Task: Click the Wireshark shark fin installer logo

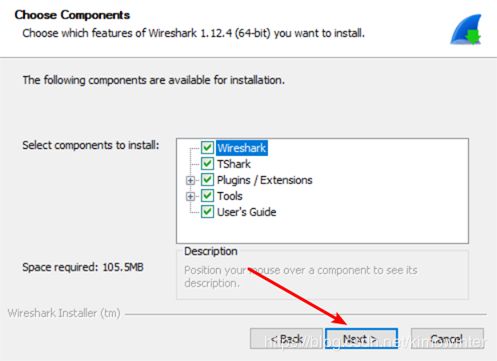Action: pos(466,29)
